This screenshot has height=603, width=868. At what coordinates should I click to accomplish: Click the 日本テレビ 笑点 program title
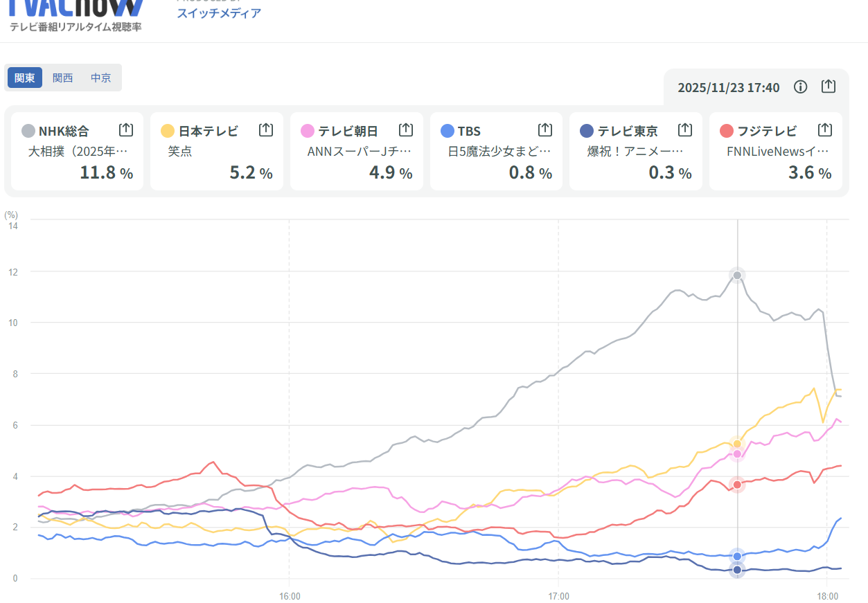(179, 151)
